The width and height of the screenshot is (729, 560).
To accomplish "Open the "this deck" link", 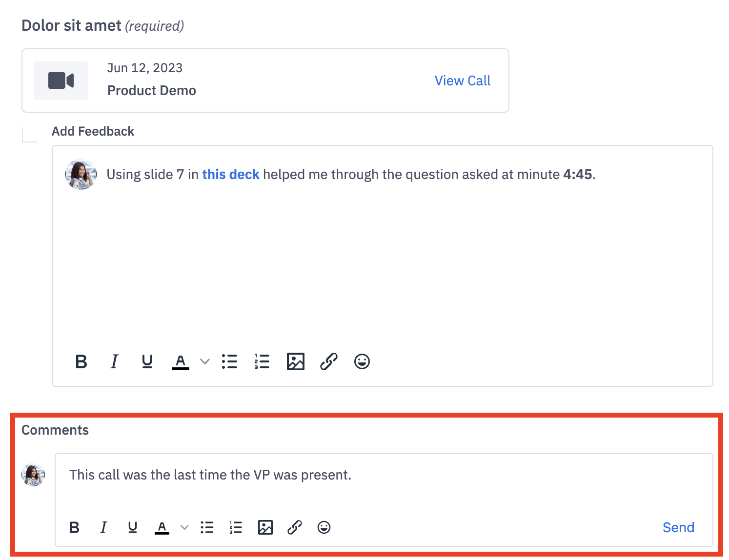I will click(231, 175).
